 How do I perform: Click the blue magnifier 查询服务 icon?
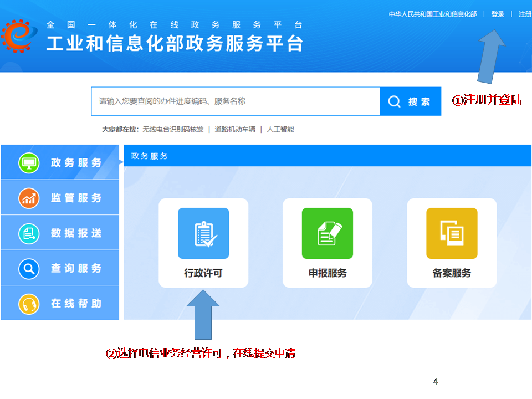(29, 269)
